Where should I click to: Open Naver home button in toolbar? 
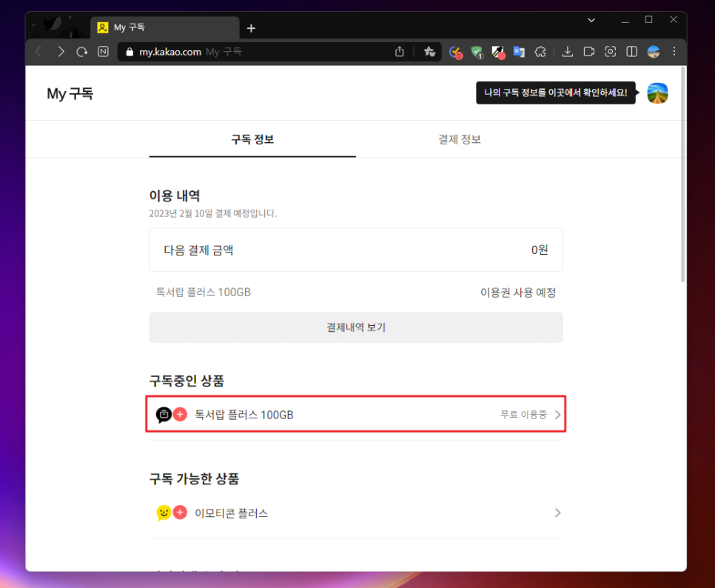click(x=104, y=52)
